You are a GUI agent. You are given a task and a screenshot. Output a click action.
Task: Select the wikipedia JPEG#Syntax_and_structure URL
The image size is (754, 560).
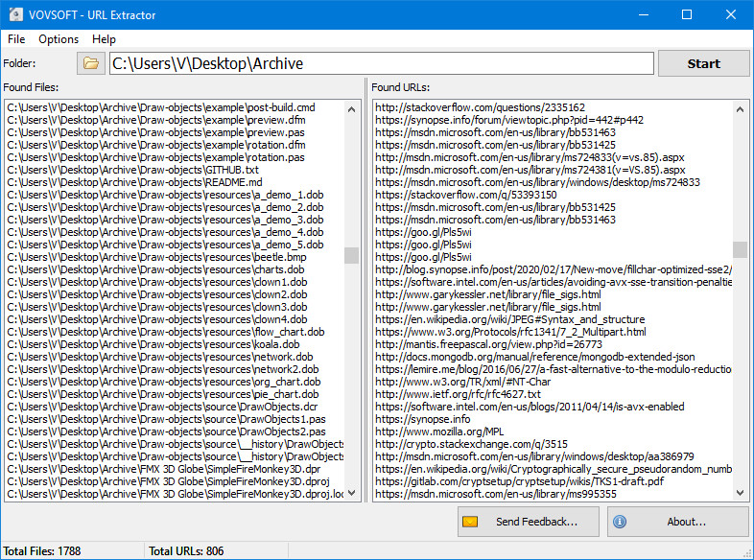tap(553, 319)
